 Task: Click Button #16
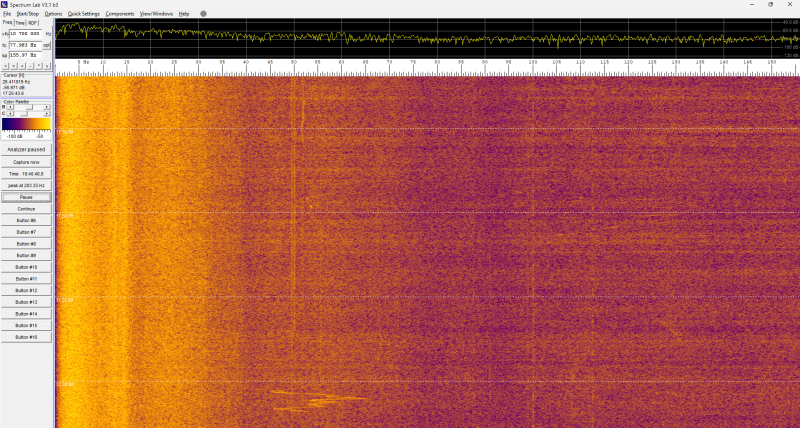pos(27,337)
